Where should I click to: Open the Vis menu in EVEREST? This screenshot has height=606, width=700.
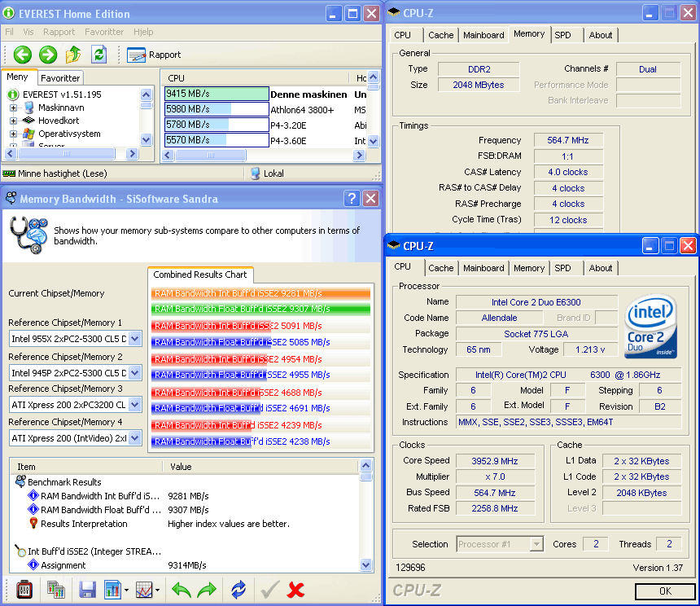pos(28,32)
